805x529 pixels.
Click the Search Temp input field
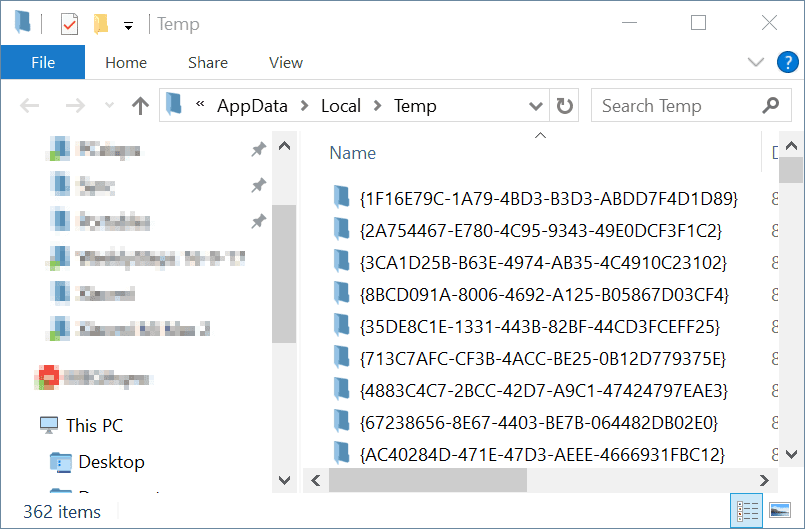coord(675,106)
